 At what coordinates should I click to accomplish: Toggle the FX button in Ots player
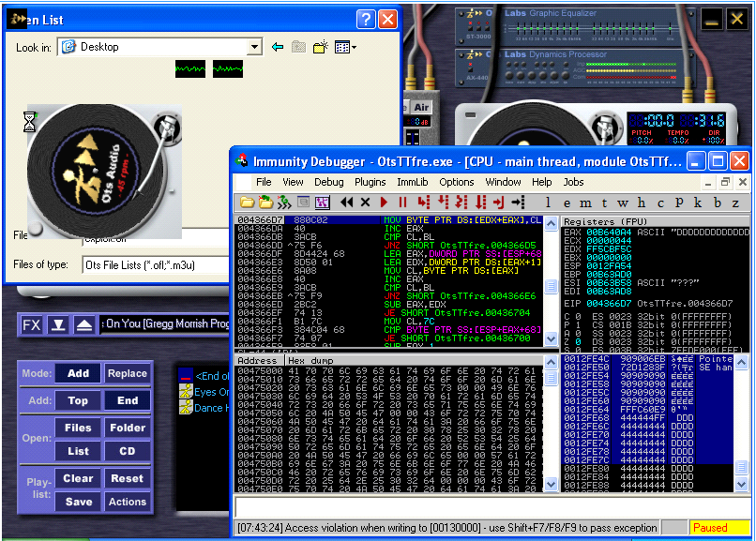click(31, 324)
